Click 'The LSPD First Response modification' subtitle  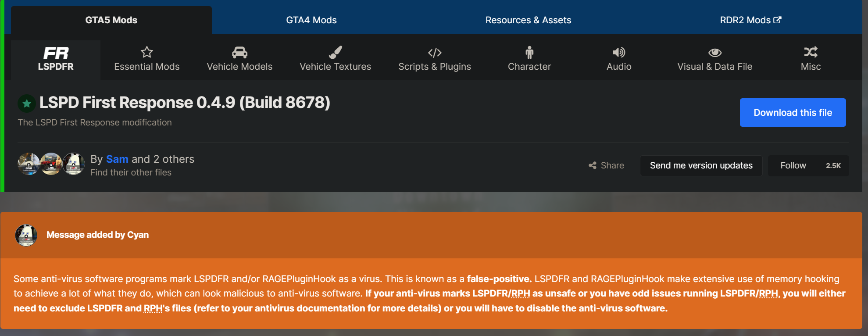95,122
